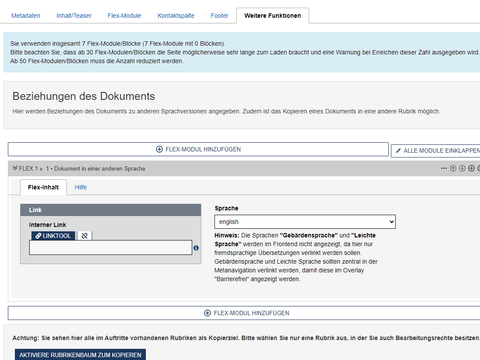
Task: Click the blue Flex-Module count info banner
Action: point(242,52)
